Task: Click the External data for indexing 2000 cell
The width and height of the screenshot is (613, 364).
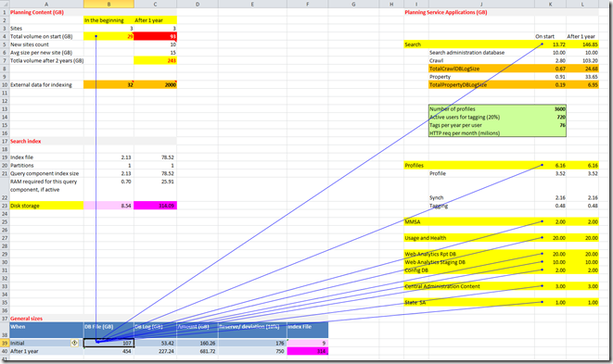Action: (155, 85)
